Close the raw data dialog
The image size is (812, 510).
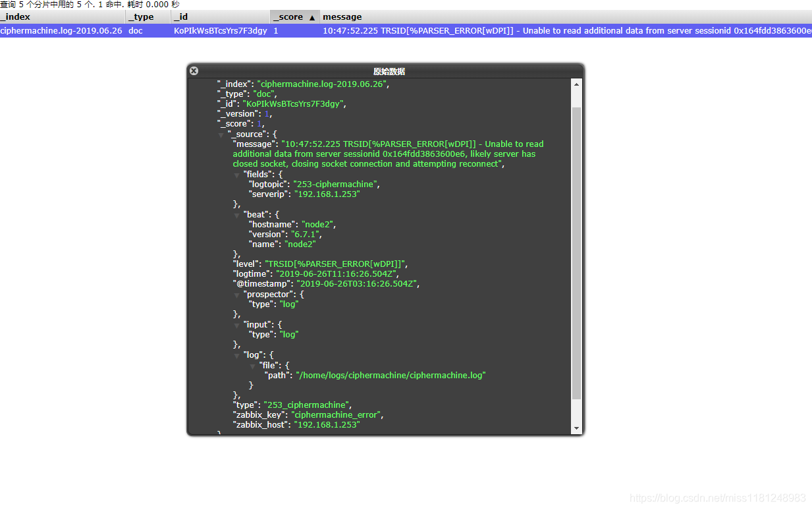(194, 71)
